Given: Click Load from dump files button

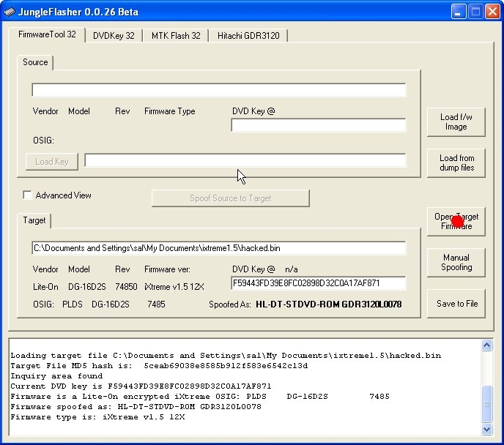Looking at the screenshot, I should click(x=456, y=163).
